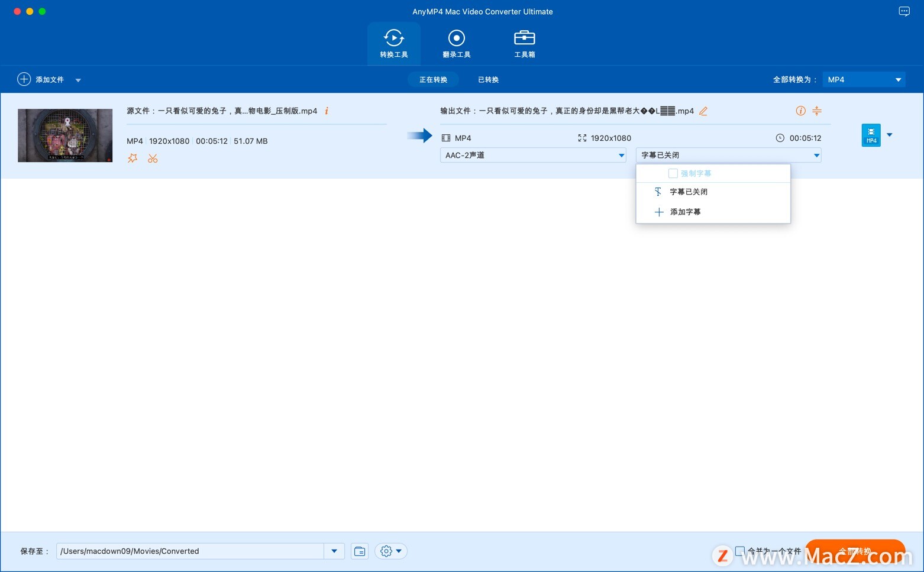Select the scissors cut tool for the clip

[153, 158]
